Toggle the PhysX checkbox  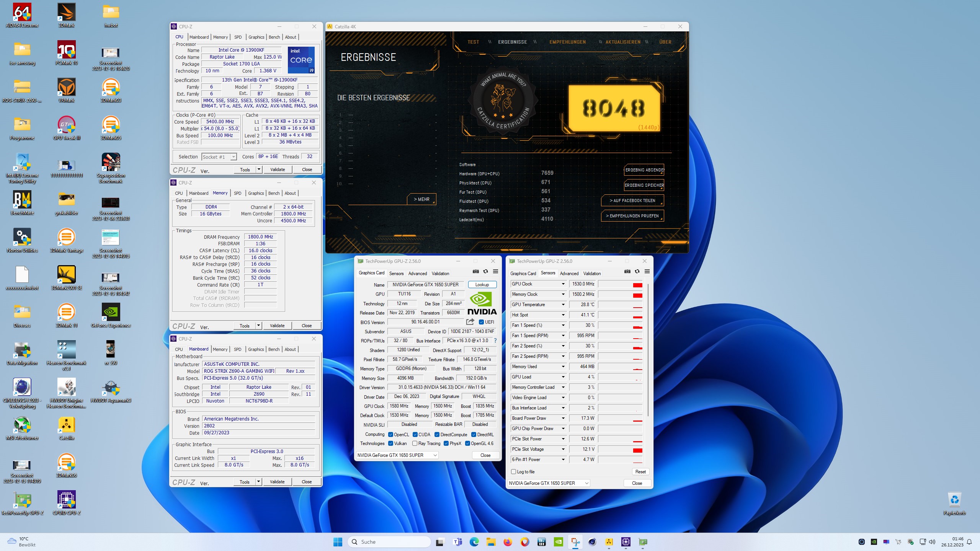point(446,443)
